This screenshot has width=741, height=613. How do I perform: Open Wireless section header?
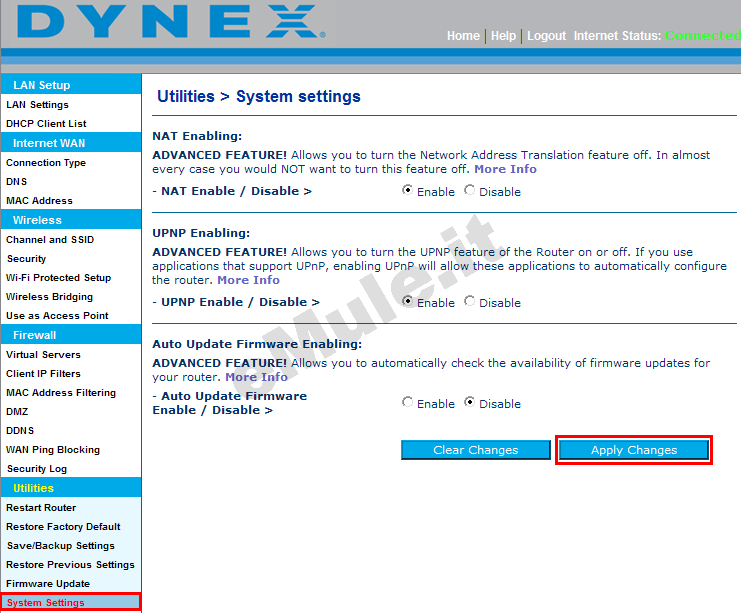tap(71, 220)
